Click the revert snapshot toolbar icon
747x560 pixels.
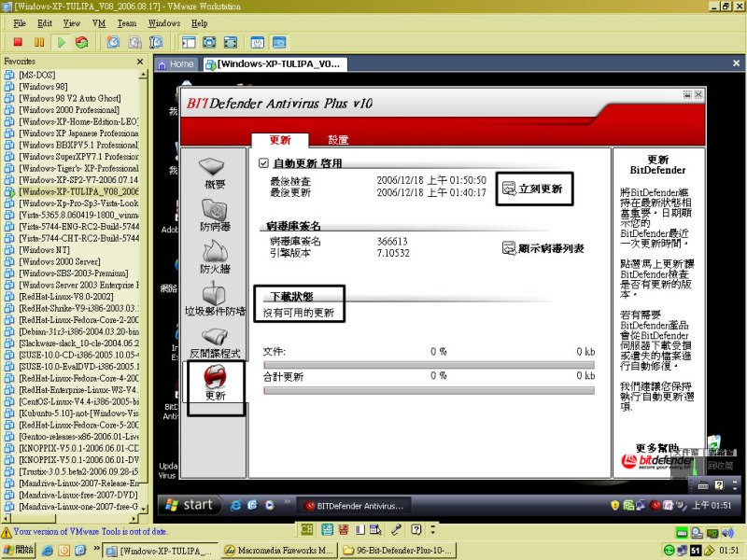click(134, 42)
